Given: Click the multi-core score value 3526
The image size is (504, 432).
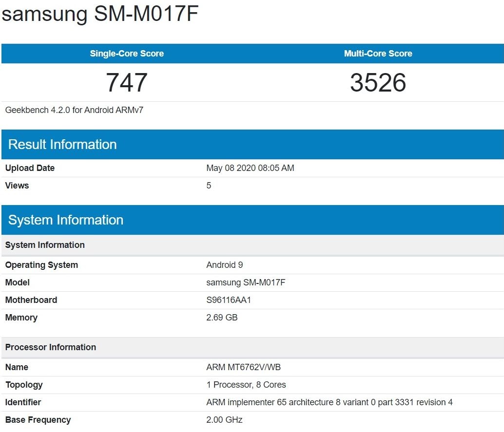Looking at the screenshot, I should [378, 82].
